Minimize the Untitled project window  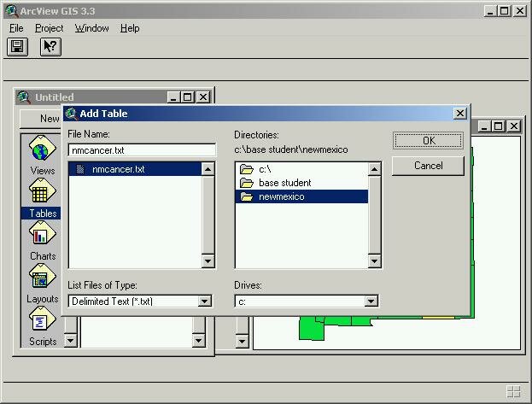[x=173, y=97]
